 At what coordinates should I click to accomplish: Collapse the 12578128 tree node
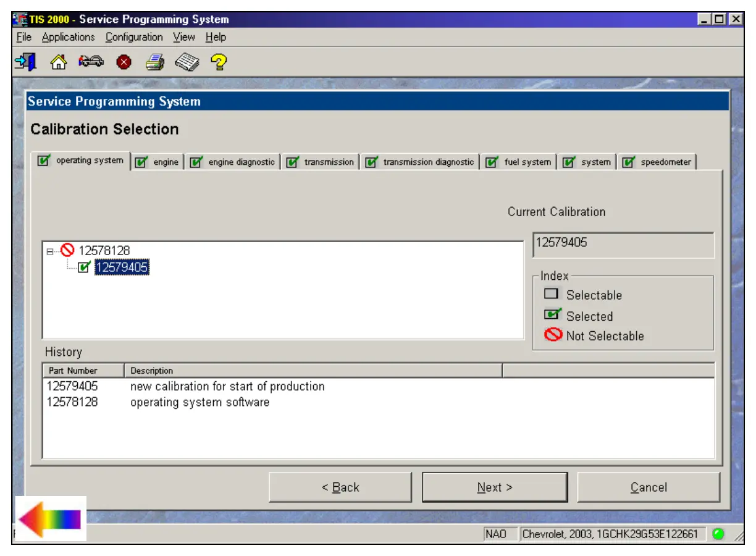(50, 251)
